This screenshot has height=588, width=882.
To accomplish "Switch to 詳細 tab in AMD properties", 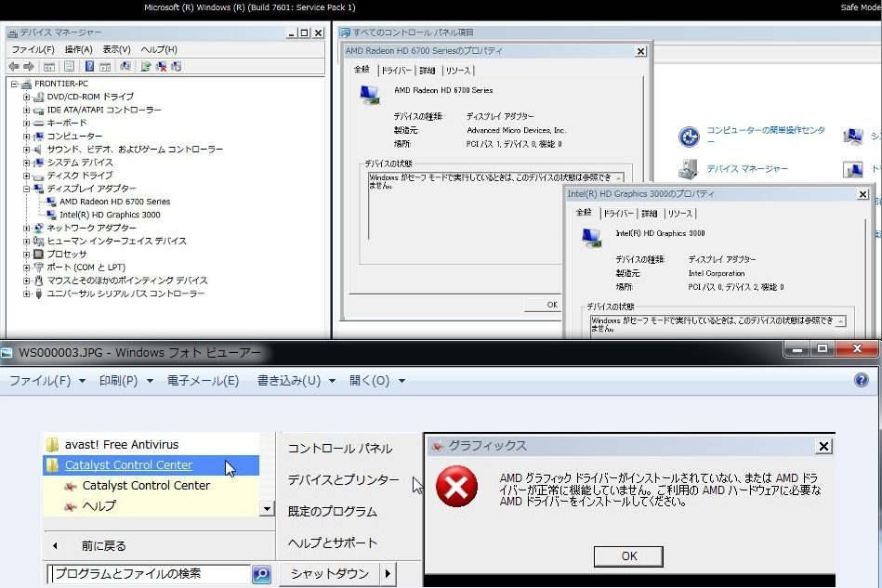I will pos(428,71).
